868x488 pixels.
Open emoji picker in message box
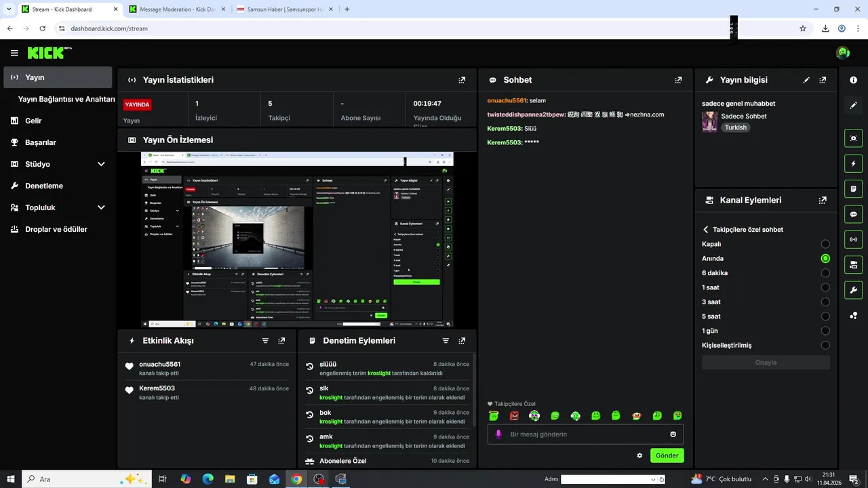[673, 434]
